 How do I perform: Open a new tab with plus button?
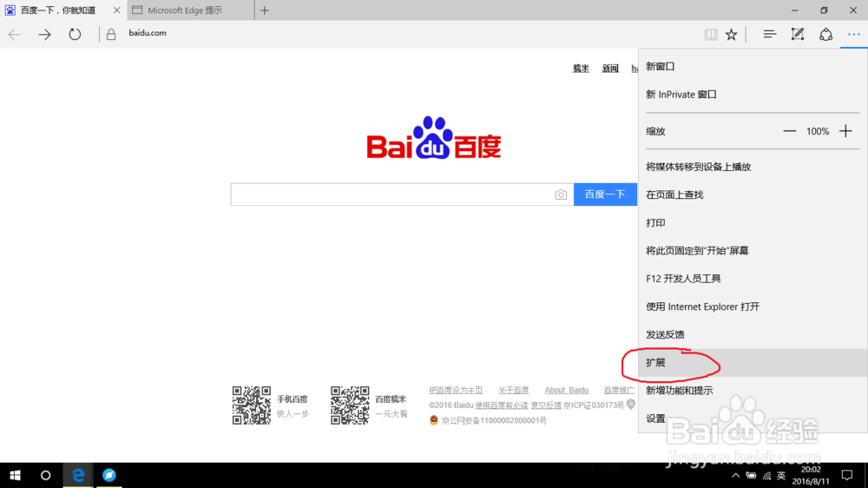click(265, 10)
